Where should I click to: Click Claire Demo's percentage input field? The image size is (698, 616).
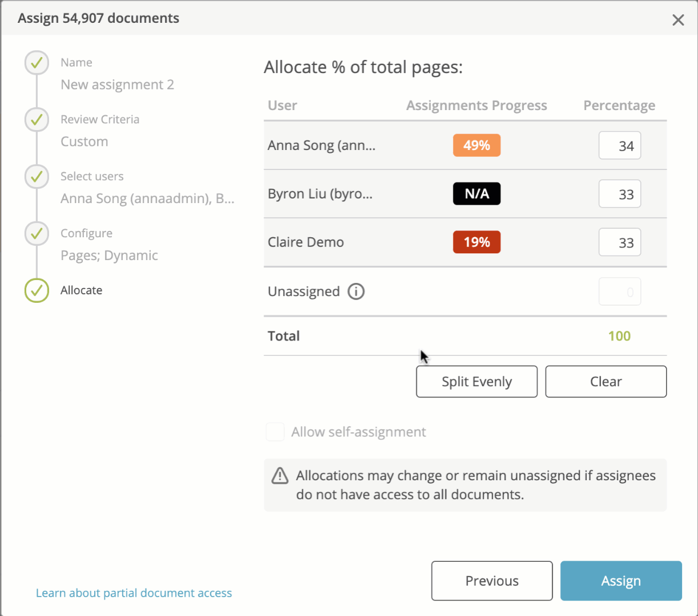(x=620, y=242)
